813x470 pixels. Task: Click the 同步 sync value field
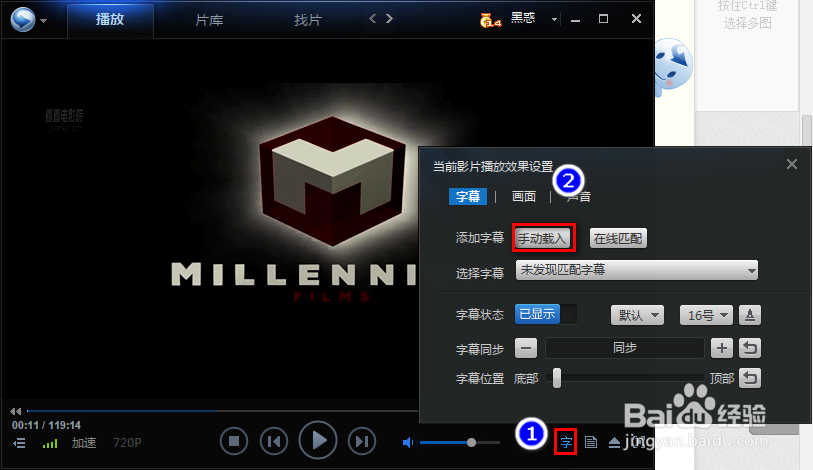[625, 348]
